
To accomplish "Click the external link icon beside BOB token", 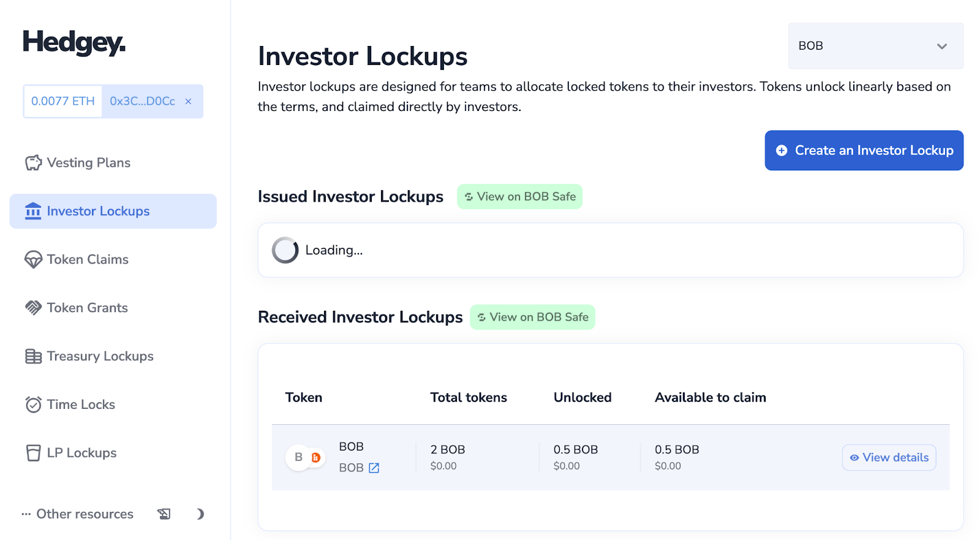I will point(374,468).
